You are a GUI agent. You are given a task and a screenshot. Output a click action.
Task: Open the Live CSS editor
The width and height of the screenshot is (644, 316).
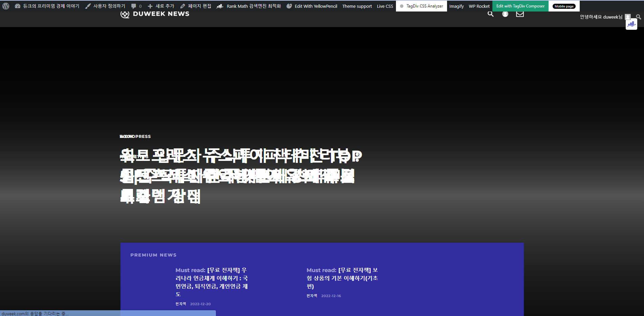pos(385,6)
